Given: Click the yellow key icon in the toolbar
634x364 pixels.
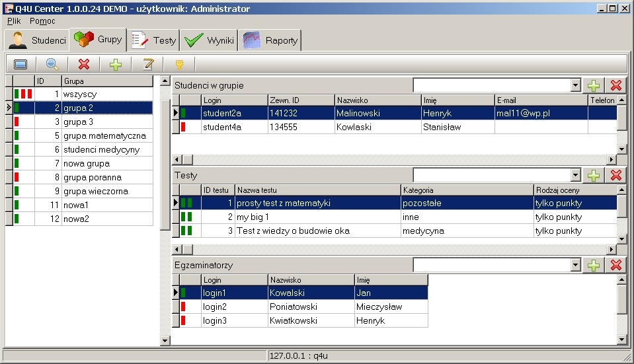Looking at the screenshot, I should [x=179, y=65].
